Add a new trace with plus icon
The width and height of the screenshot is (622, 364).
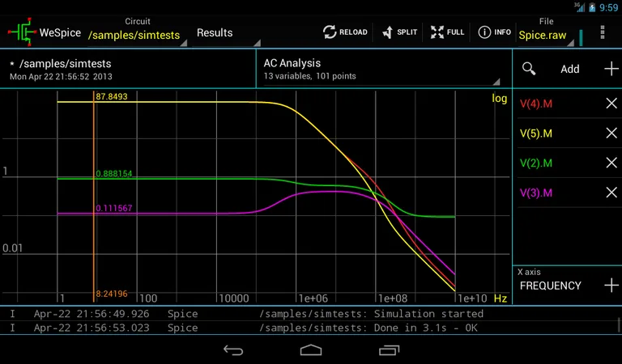point(611,69)
